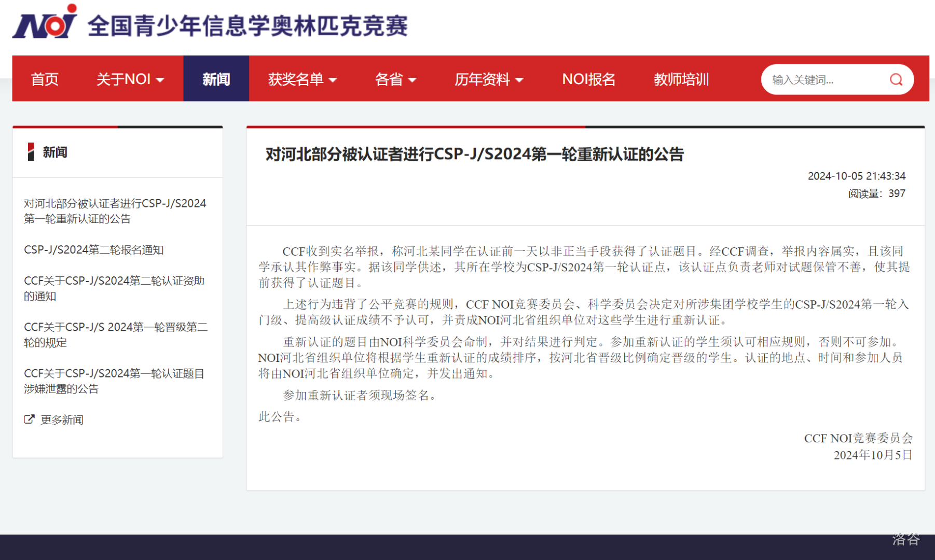
Task: Open the 第一轮认证题目涉嫌泄露的公告 link
Action: [x=114, y=381]
